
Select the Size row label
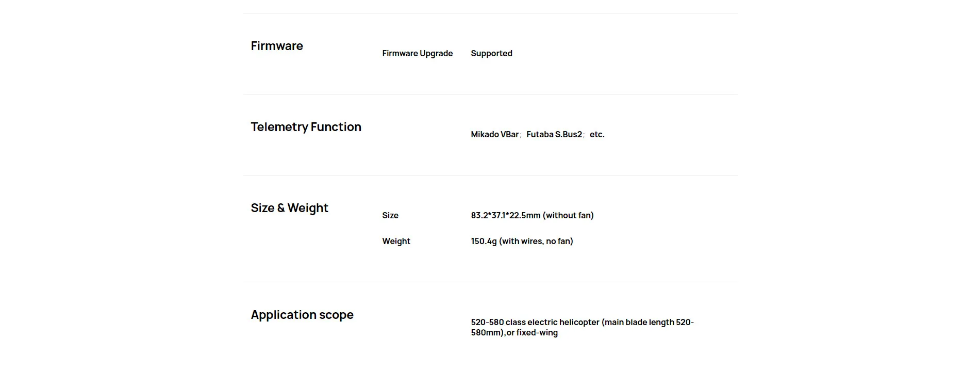pos(390,215)
